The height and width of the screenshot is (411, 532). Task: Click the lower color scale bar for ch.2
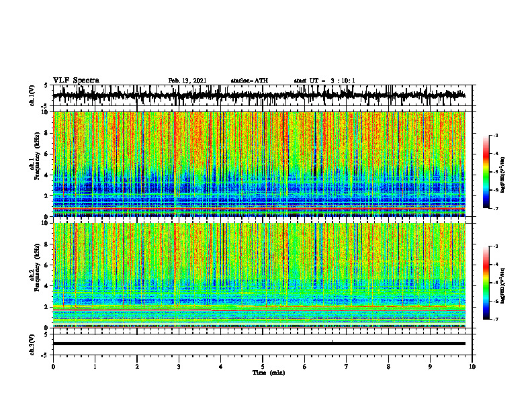click(486, 283)
